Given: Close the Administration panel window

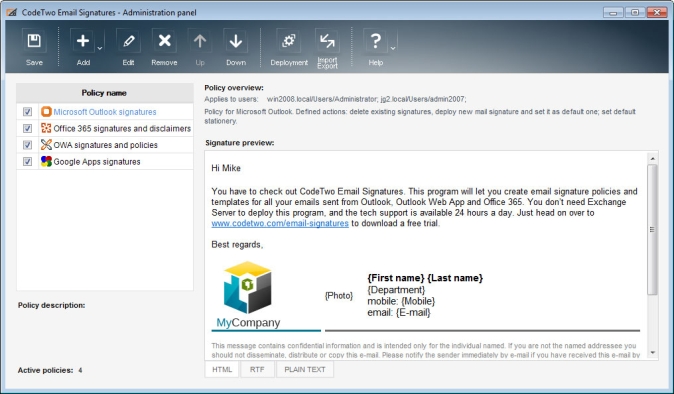Looking at the screenshot, I should (657, 12).
